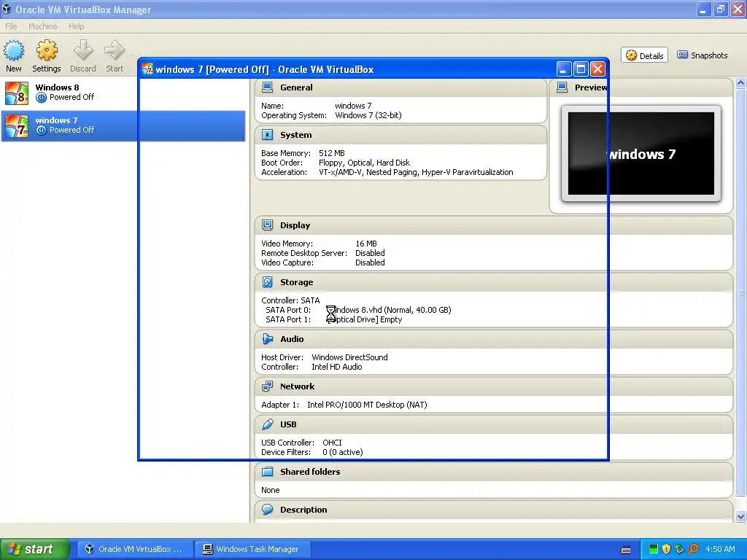Click the Preview section monitor icon
747x560 pixels.
click(x=562, y=87)
